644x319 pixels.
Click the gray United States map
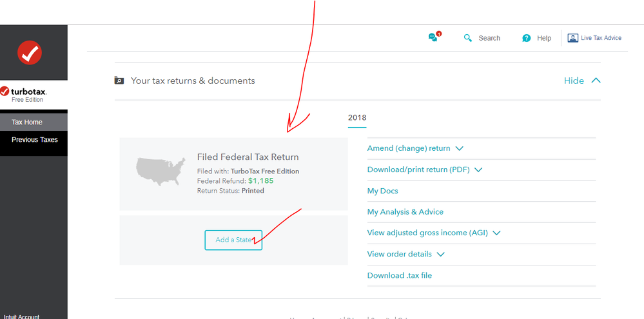[161, 171]
